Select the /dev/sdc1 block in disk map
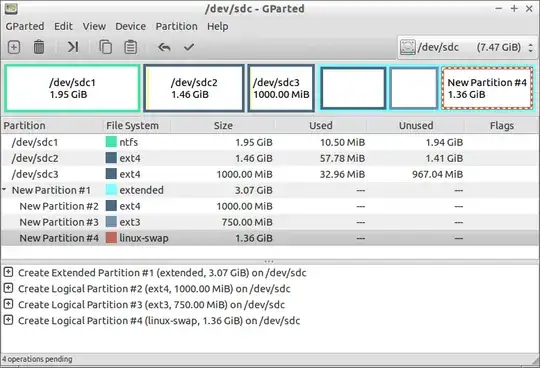The image size is (540, 368). click(x=72, y=88)
